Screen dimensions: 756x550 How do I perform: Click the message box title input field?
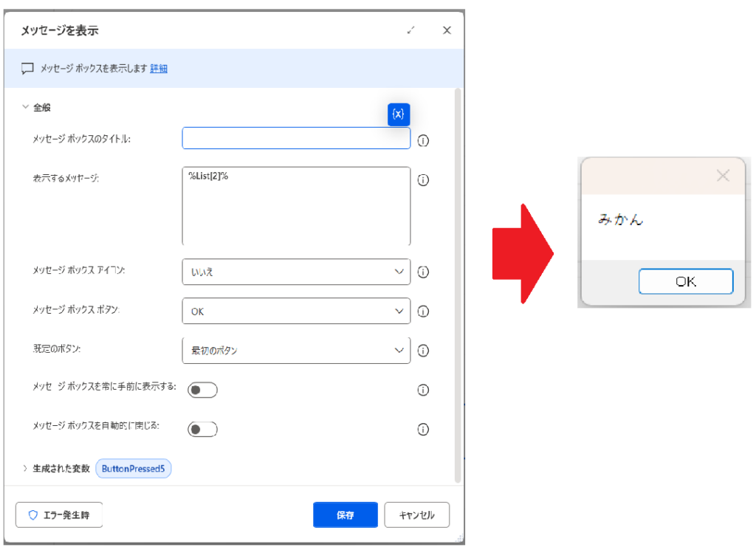(x=295, y=139)
